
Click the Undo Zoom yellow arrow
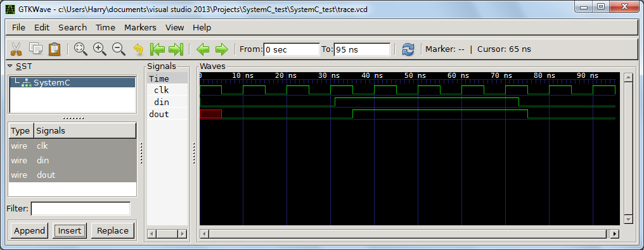138,49
